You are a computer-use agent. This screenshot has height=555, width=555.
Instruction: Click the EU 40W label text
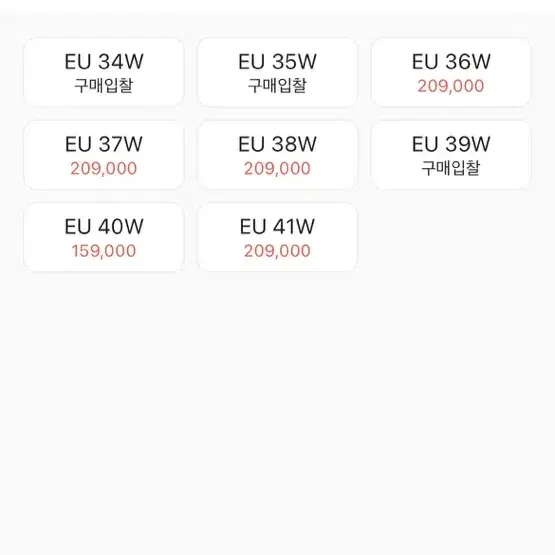pos(104,227)
